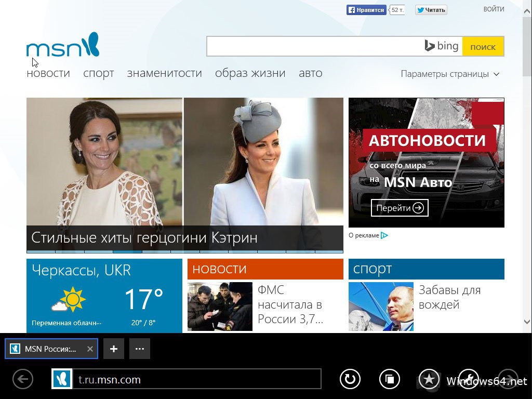The width and height of the screenshot is (532, 399).
Task: Close the MSN Россия tab
Action: [x=90, y=349]
